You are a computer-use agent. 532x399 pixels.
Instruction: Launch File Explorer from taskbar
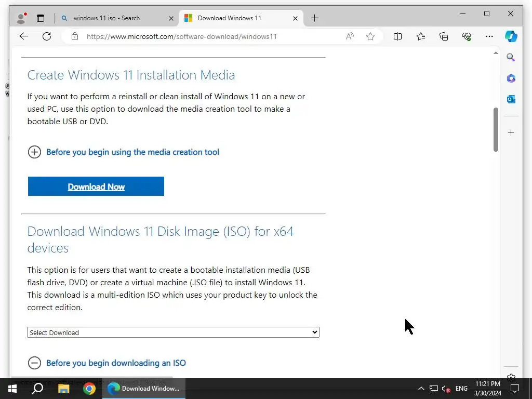click(x=63, y=389)
